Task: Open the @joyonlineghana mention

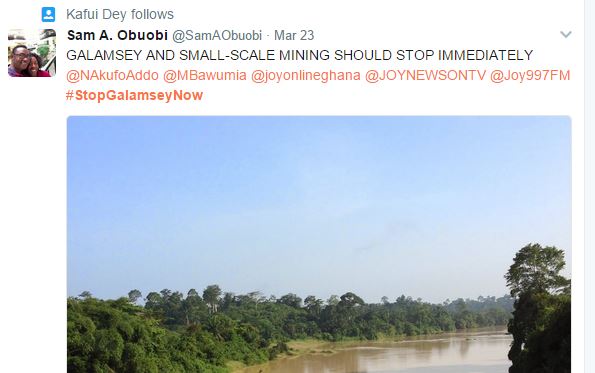Action: [x=306, y=75]
